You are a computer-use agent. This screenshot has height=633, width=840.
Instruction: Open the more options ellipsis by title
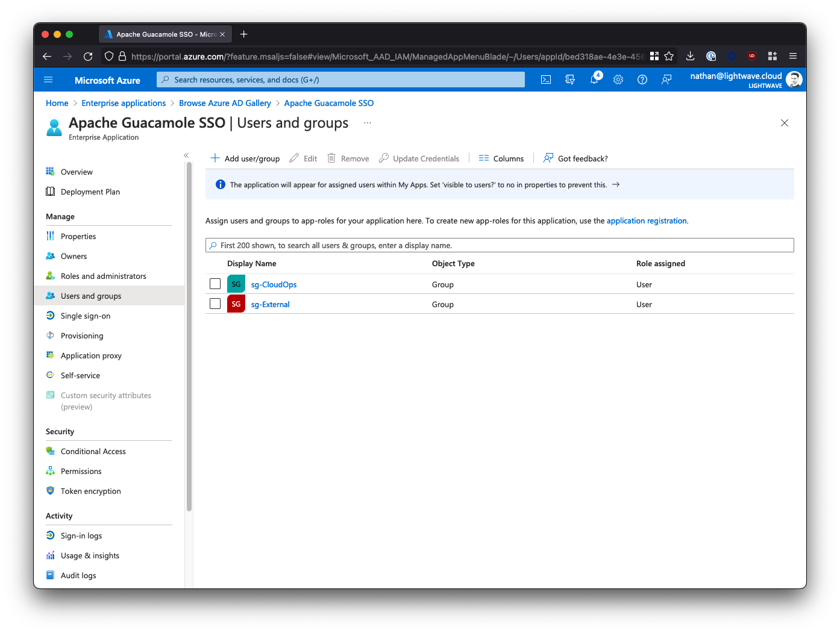(368, 123)
